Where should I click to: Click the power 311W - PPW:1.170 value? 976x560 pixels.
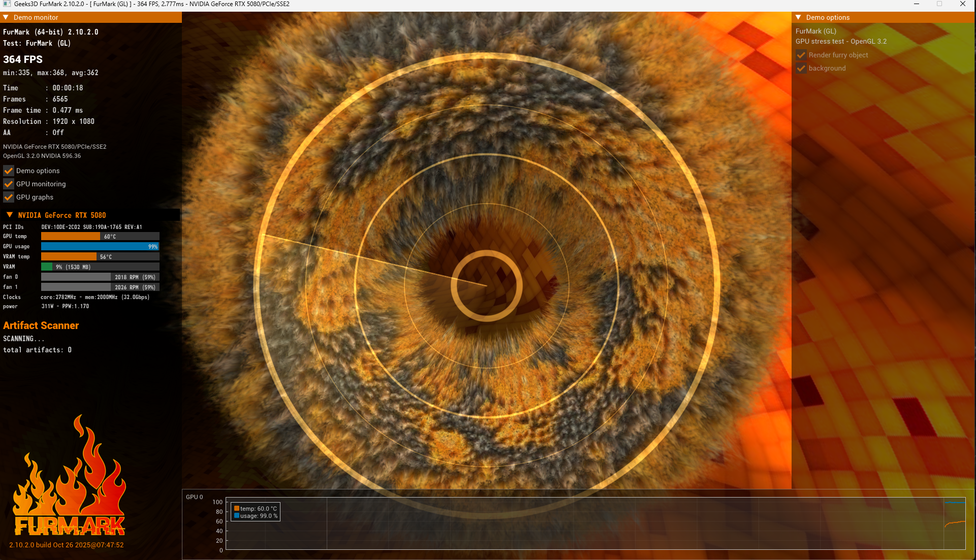point(65,306)
